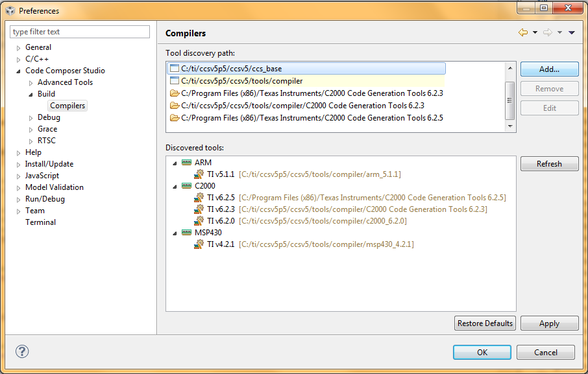Expand the Debug tree node
Image resolution: width=588 pixels, height=374 pixels.
(x=31, y=118)
